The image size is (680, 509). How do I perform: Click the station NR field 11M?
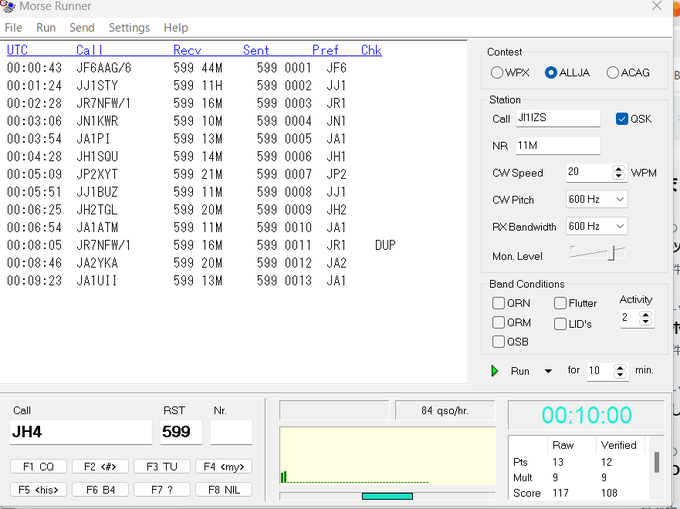[x=558, y=145]
